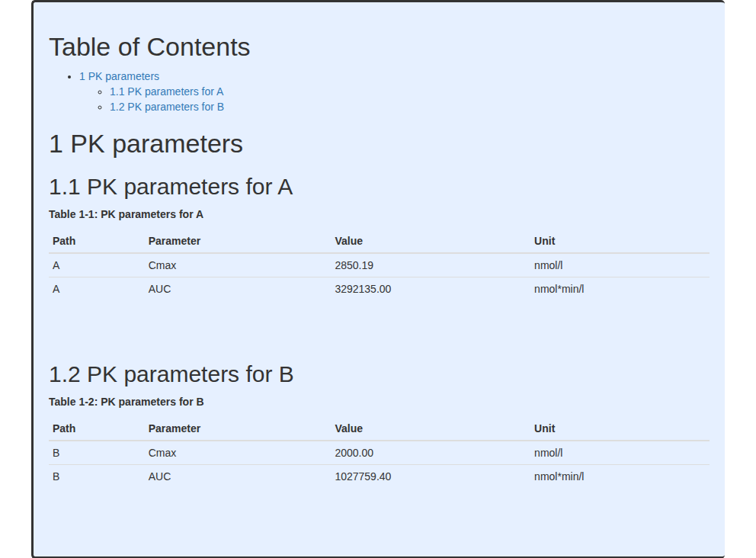Image resolution: width=756 pixels, height=558 pixels.
Task: Click the Cmax parameter cell in table B
Action: click(162, 454)
